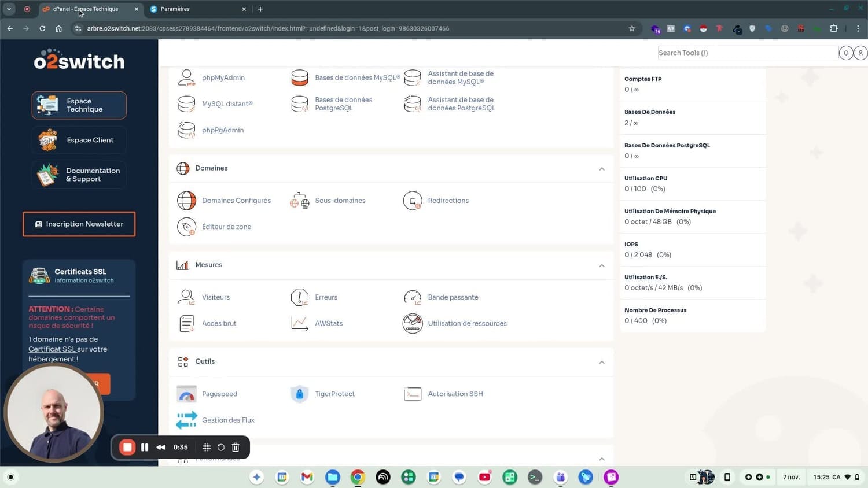Open the Sous-domaines icon
868x488 pixels.
[x=299, y=201]
